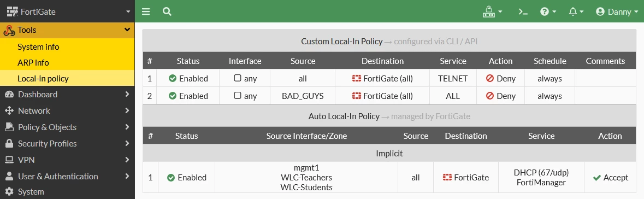This screenshot has width=644, height=199.
Task: Click the Security Profiles lock icon
Action: [9, 143]
